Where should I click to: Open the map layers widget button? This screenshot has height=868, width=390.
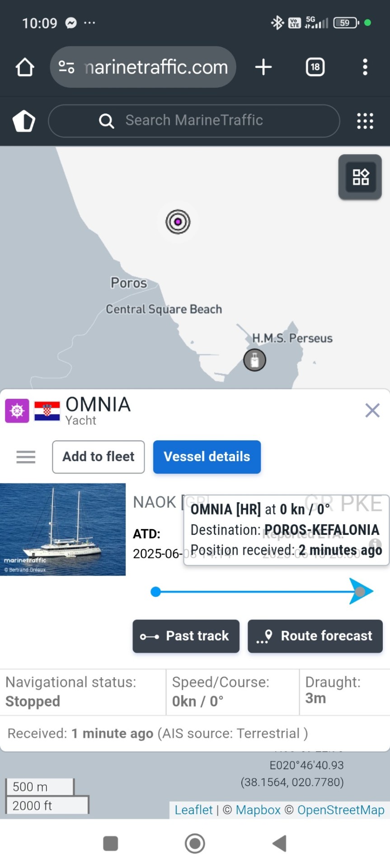tap(360, 177)
